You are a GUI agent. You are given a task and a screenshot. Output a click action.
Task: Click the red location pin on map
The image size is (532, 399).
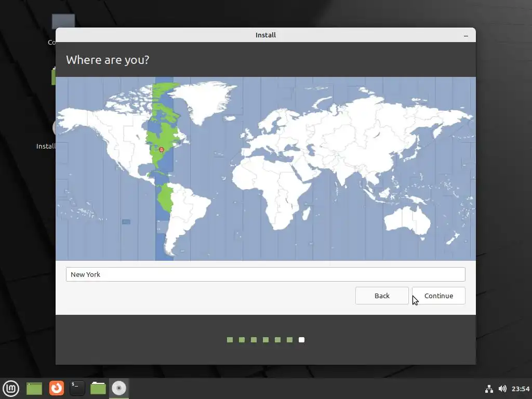tap(162, 150)
